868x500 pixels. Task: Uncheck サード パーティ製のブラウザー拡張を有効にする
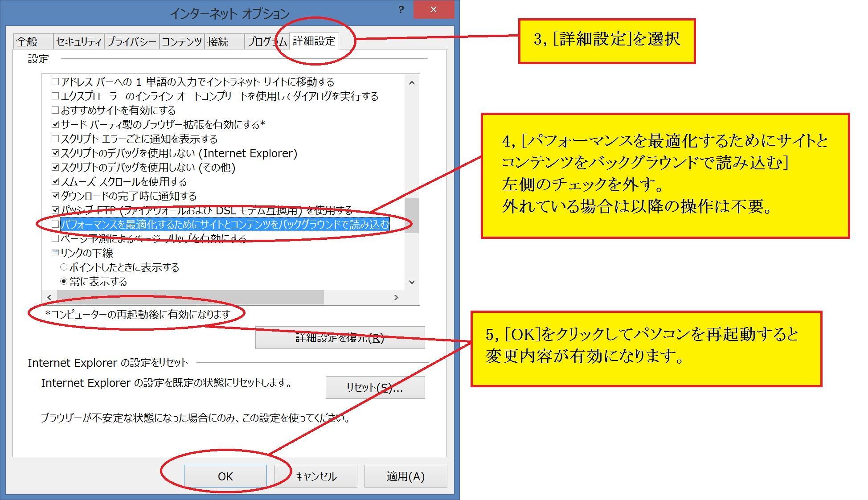[55, 124]
